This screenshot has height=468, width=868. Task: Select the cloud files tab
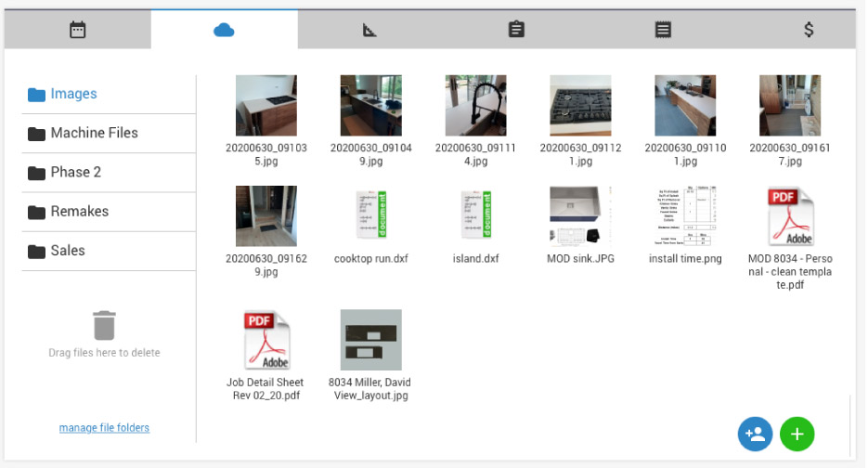[225, 30]
